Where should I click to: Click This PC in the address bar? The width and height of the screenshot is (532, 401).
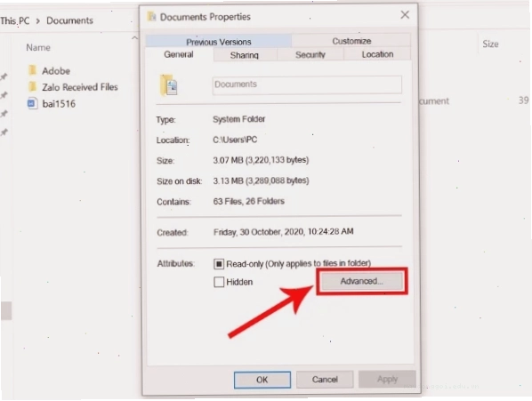[15, 20]
